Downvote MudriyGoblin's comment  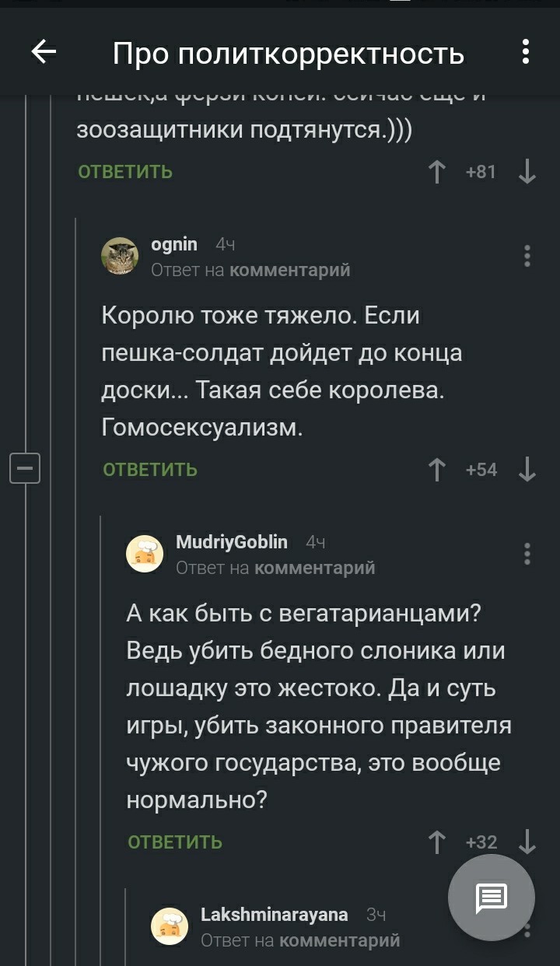527,842
